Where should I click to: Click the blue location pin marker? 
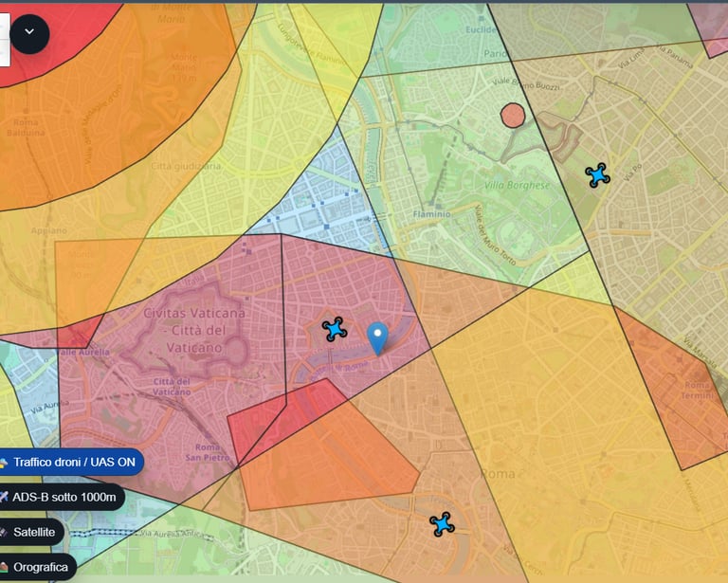click(377, 338)
